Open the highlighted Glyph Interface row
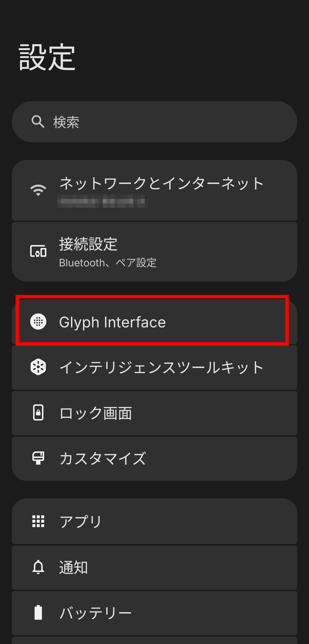Screen dimensions: 309x644 point(154,322)
